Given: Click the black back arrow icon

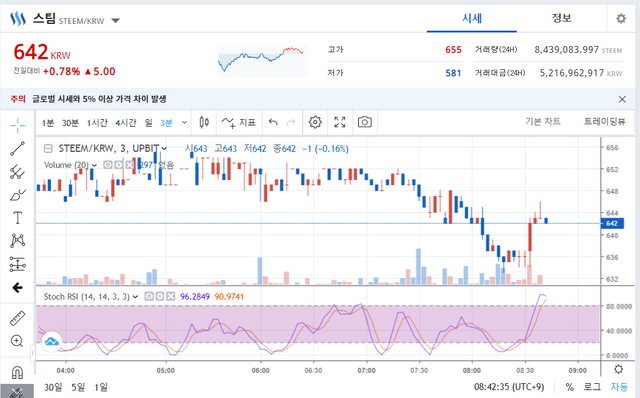Looking at the screenshot, I should (18, 288).
